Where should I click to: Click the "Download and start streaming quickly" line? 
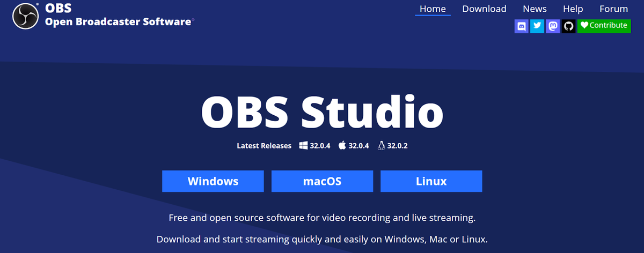pos(322,239)
